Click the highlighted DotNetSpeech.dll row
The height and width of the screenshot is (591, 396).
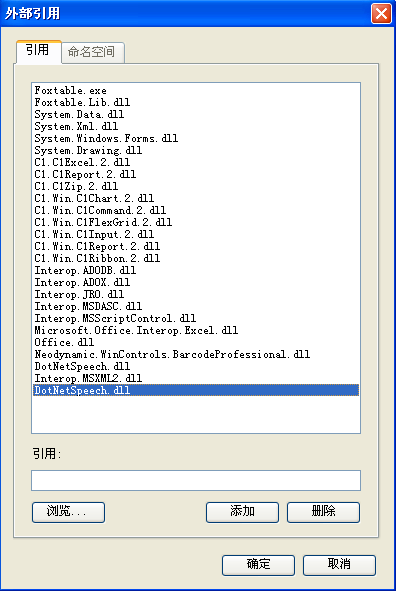click(x=196, y=390)
